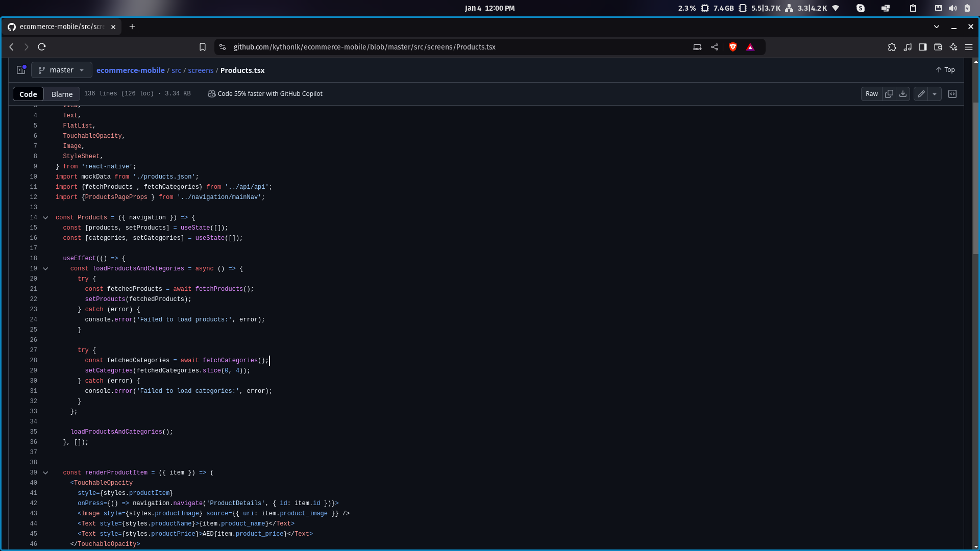The image size is (980, 551).
Task: Collapse code block at line 19
Action: tap(45, 269)
